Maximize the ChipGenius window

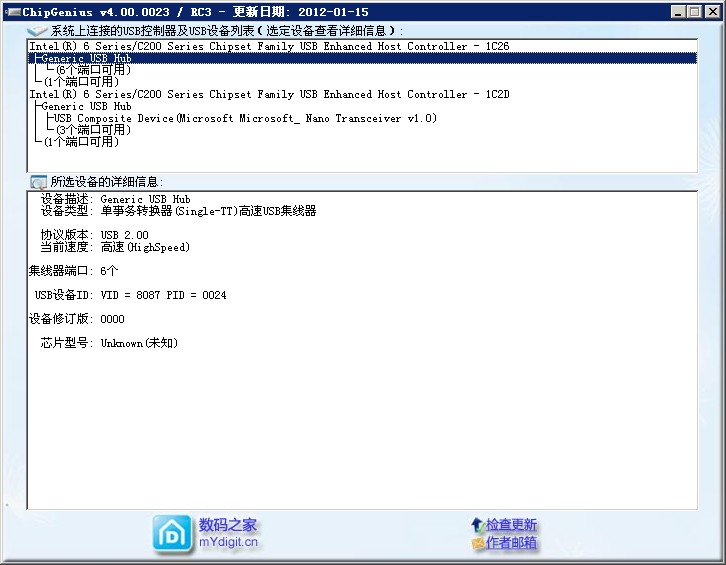click(695, 12)
